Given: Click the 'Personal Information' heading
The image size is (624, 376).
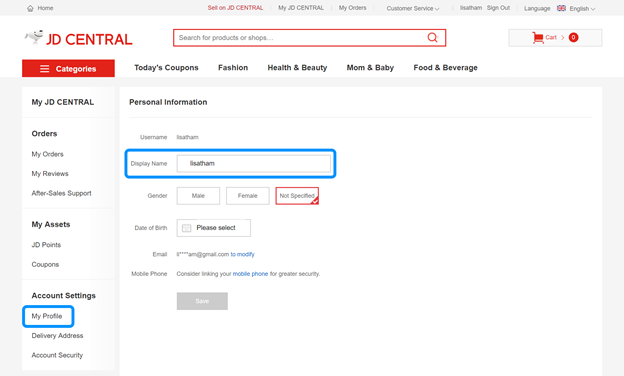Looking at the screenshot, I should (168, 102).
